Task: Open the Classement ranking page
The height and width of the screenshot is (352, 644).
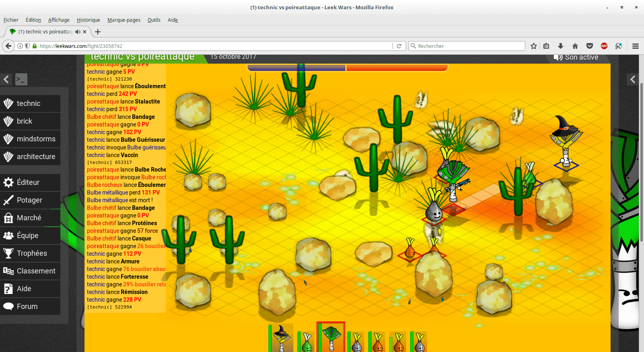Action: [x=36, y=271]
